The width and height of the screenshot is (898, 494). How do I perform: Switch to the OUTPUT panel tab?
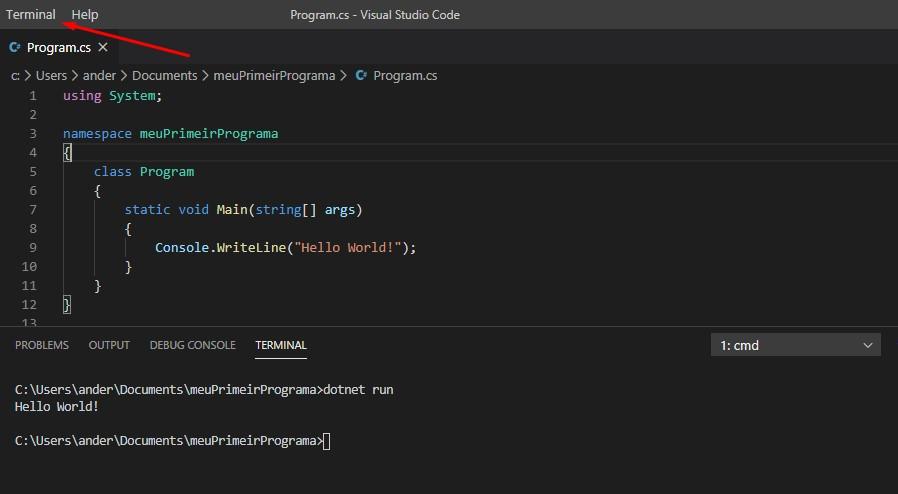[109, 345]
